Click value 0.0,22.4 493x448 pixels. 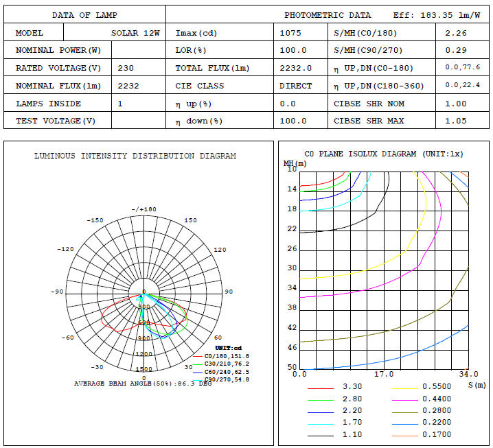[x=463, y=85]
